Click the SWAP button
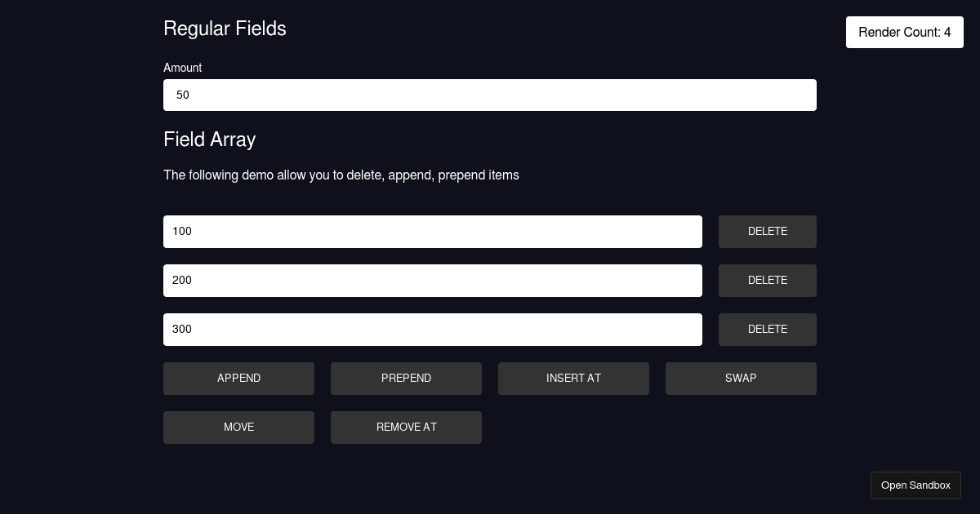Image resolution: width=980 pixels, height=514 pixels. 741,378
